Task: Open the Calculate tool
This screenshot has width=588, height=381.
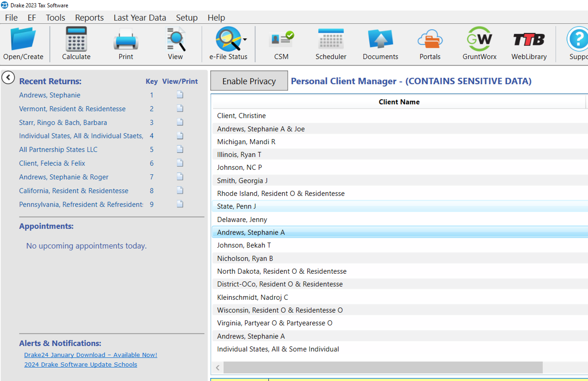Action: pos(76,39)
